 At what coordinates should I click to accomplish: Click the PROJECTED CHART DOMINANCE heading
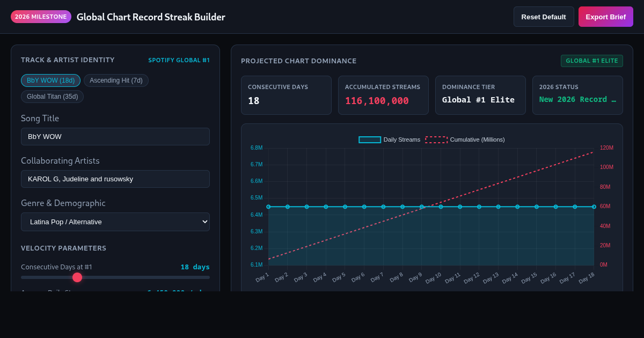[x=298, y=61]
